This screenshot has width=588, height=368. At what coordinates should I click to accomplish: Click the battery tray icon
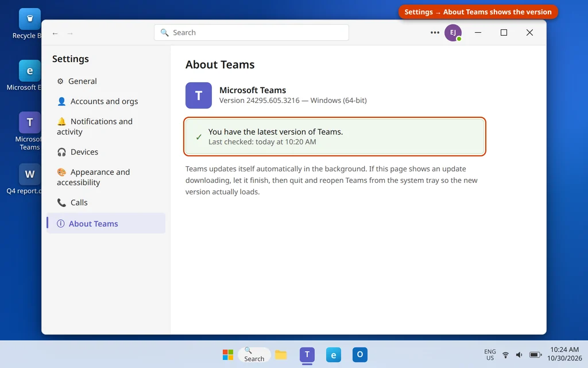pyautogui.click(x=535, y=355)
